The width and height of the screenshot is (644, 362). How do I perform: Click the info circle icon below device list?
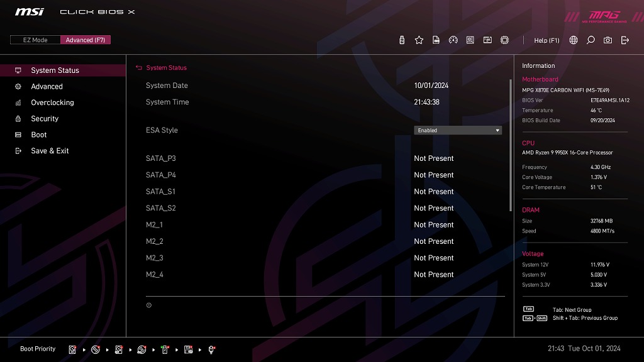click(148, 305)
